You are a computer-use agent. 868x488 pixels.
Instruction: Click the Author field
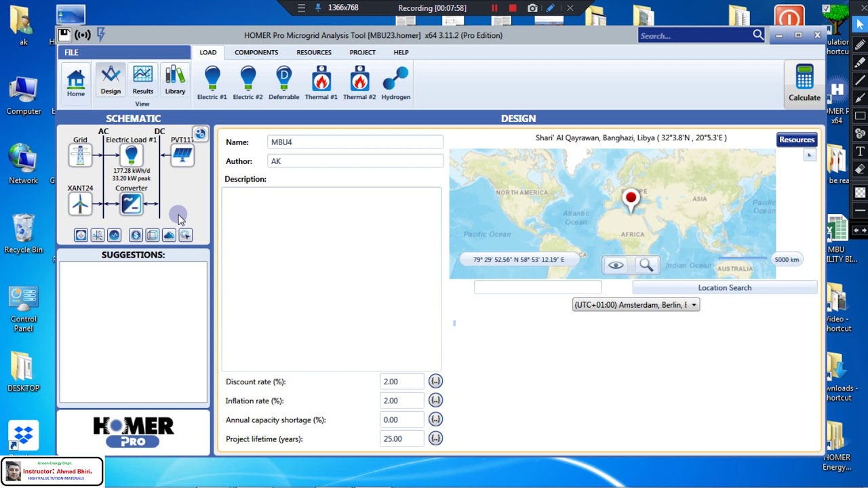(355, 161)
